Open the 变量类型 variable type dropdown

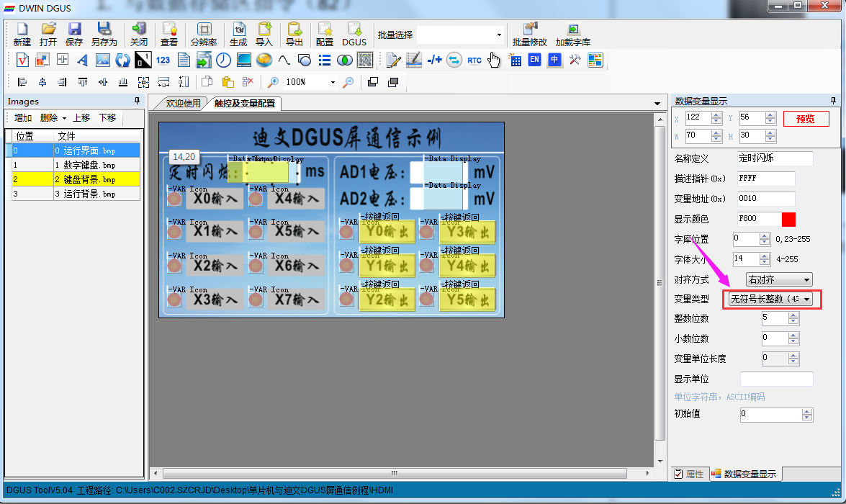(x=770, y=299)
